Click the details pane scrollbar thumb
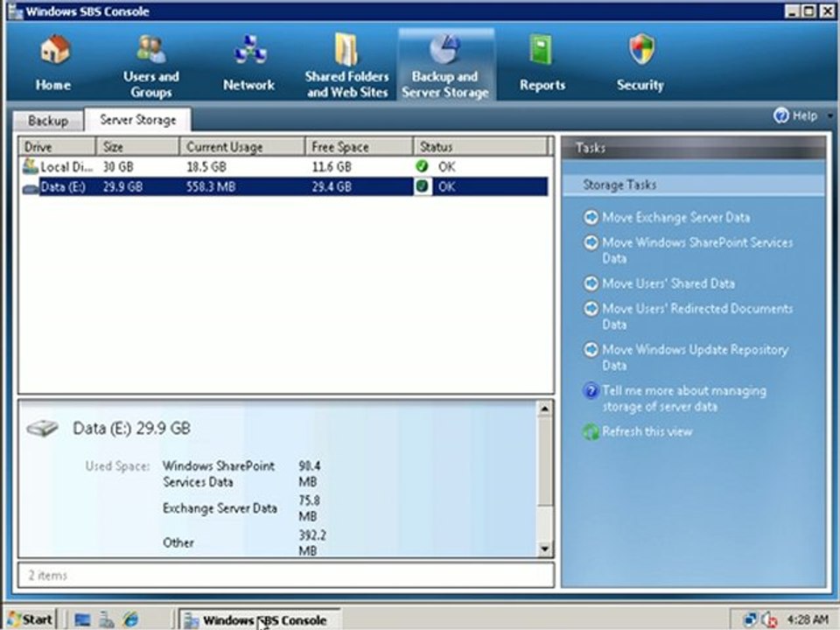840x630 pixels. pyautogui.click(x=545, y=462)
